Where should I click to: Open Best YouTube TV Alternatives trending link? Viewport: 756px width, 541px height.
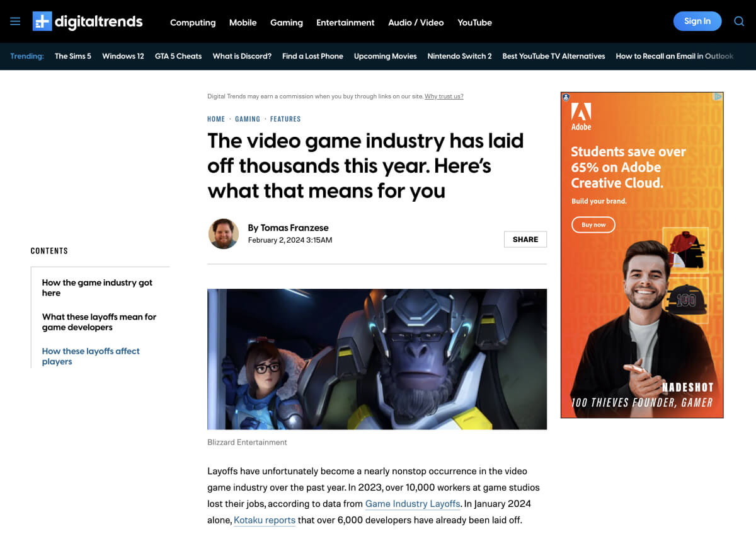click(554, 56)
